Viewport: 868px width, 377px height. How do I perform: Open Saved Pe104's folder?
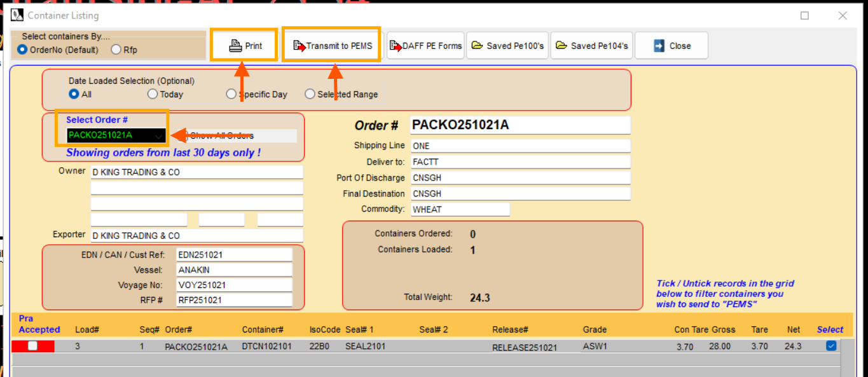pos(591,46)
